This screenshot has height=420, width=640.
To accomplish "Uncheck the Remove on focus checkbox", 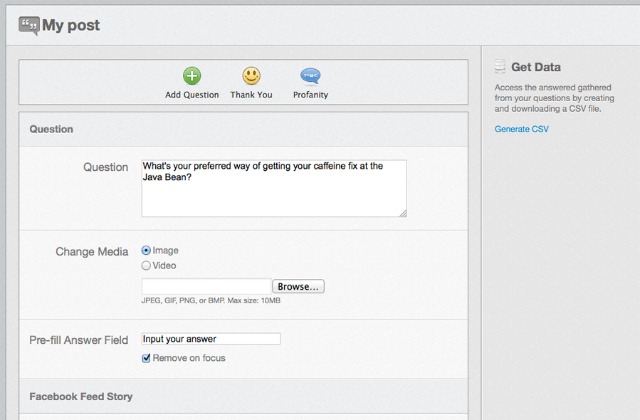I will click(146, 358).
